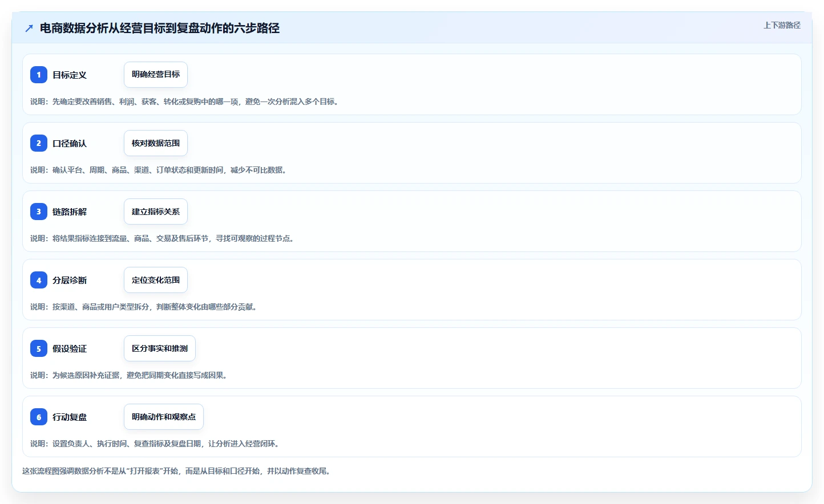Click the 明确经营目标 tag button

156,75
